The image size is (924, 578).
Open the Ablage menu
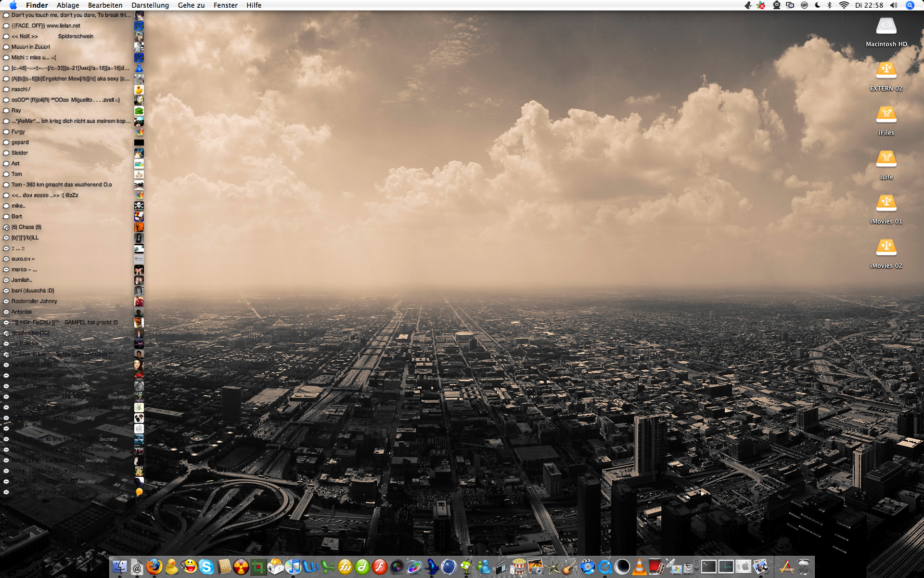[68, 5]
